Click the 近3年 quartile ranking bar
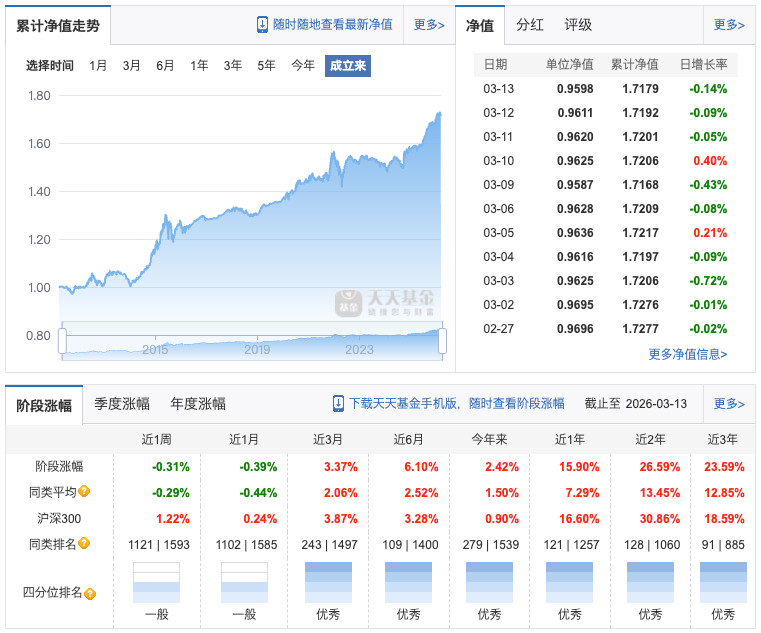 (x=723, y=583)
